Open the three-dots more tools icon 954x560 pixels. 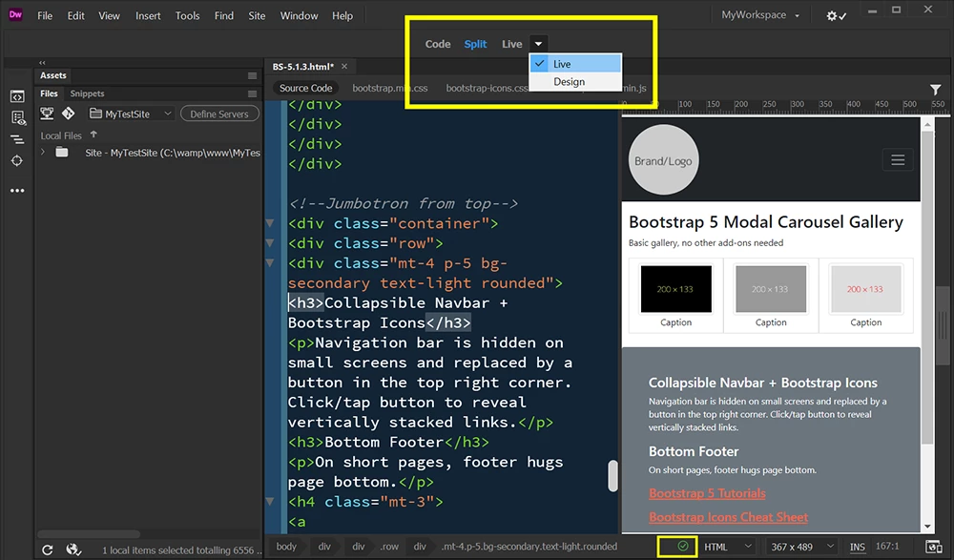[17, 191]
